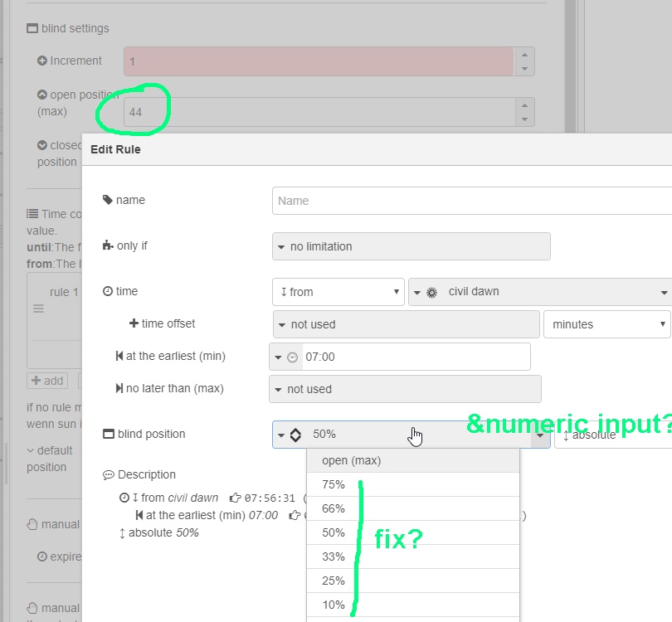Click the blind position window icon

click(x=109, y=434)
